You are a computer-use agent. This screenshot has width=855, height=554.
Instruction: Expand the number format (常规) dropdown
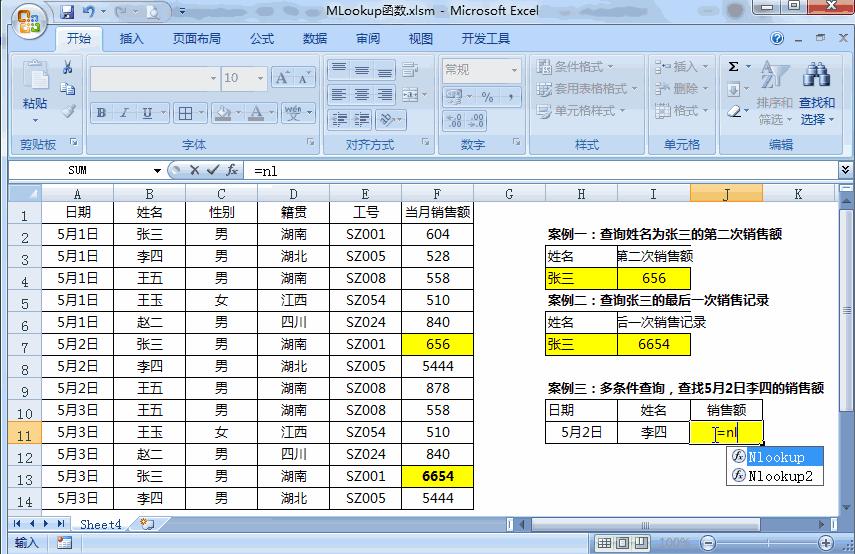pos(514,70)
